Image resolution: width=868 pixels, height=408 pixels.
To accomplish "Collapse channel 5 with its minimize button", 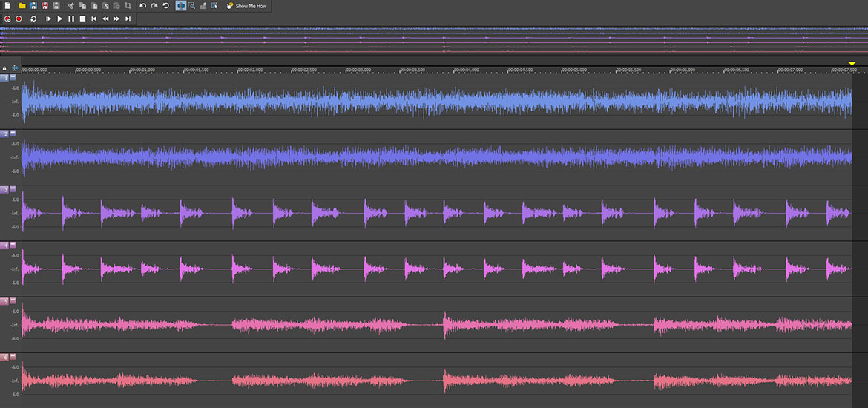I will coord(13,301).
